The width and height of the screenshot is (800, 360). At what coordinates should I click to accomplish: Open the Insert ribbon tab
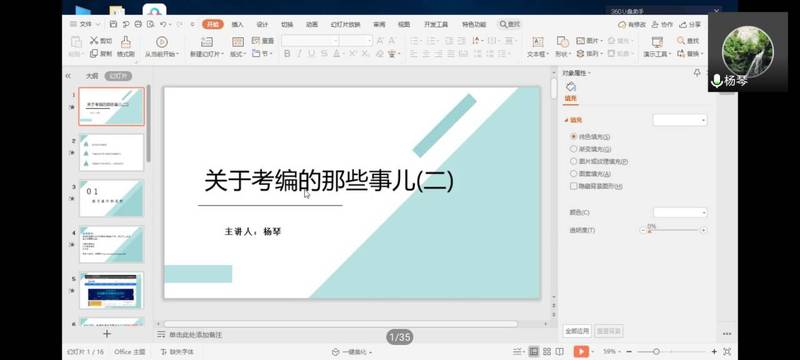(237, 24)
